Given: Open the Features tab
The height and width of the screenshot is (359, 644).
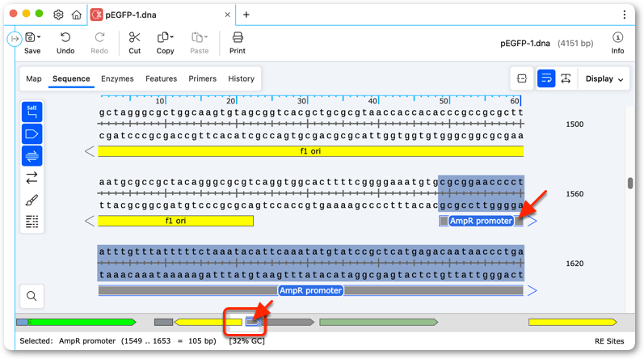Looking at the screenshot, I should pyautogui.click(x=161, y=78).
